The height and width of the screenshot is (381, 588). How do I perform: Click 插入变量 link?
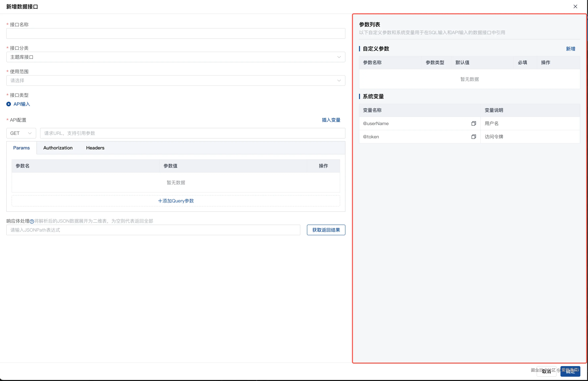331,120
